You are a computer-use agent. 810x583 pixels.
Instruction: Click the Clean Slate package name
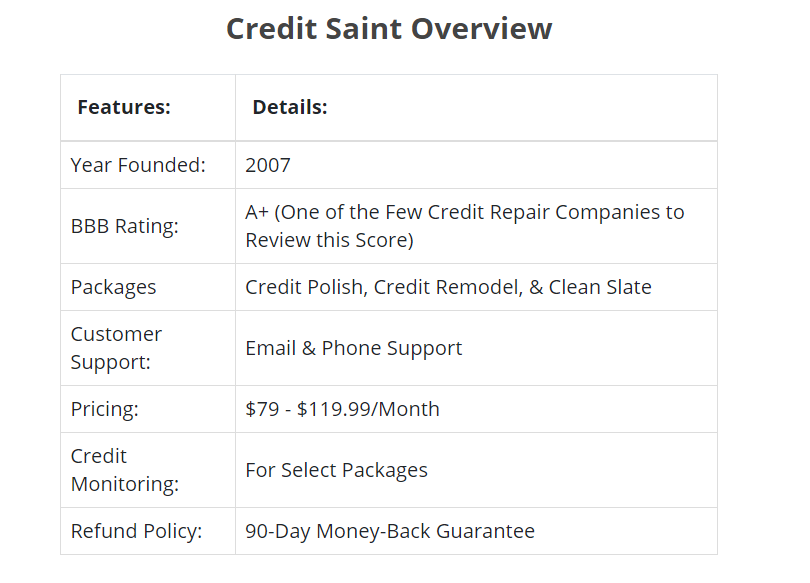click(600, 287)
